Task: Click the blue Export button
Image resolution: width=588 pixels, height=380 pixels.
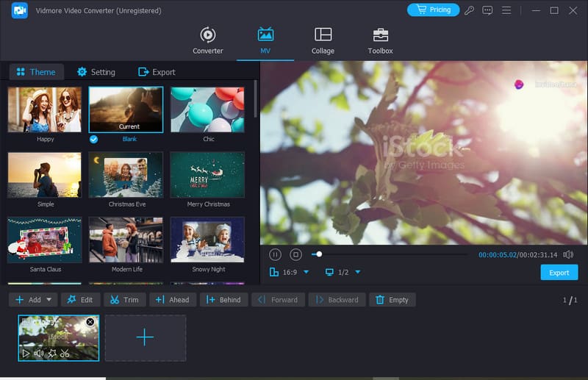Action: click(x=559, y=273)
